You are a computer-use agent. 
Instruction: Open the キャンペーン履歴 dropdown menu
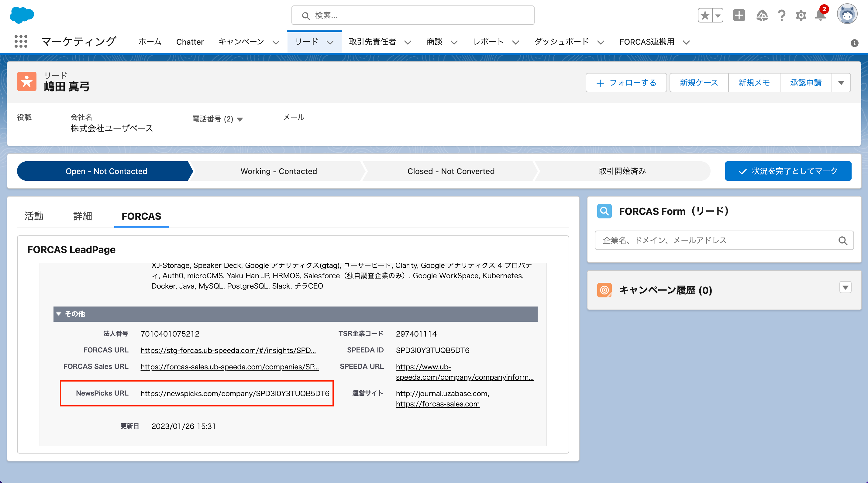click(845, 287)
